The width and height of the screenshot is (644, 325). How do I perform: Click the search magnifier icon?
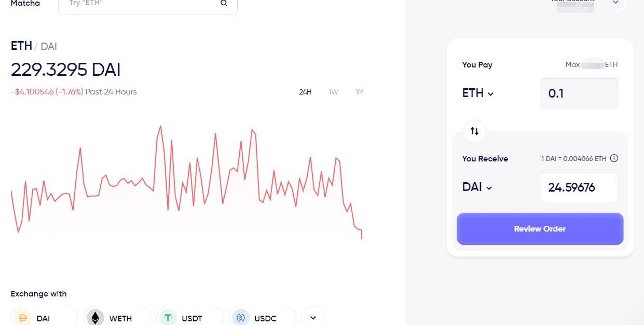click(224, 3)
